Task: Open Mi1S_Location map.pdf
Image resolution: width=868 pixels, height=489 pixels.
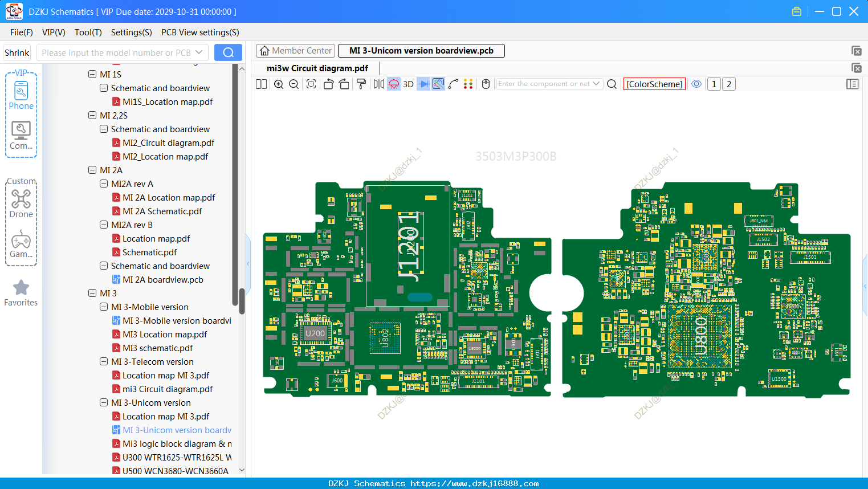Action: pos(162,102)
